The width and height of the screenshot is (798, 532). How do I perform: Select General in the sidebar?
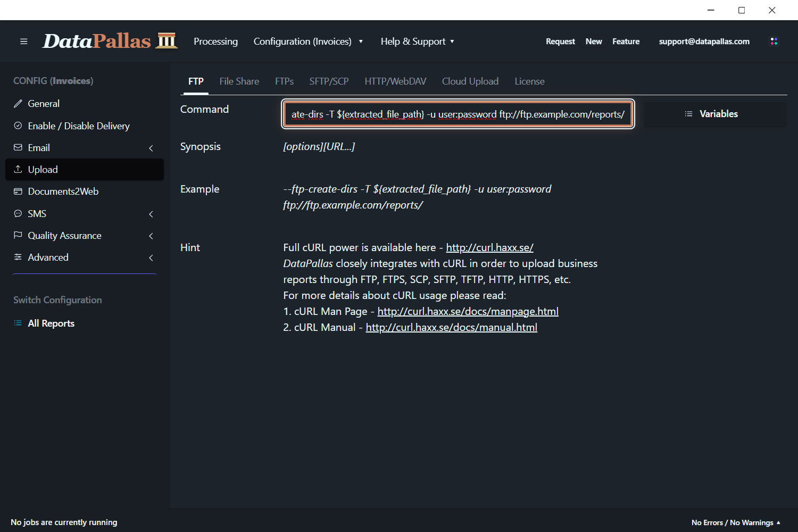click(85, 104)
